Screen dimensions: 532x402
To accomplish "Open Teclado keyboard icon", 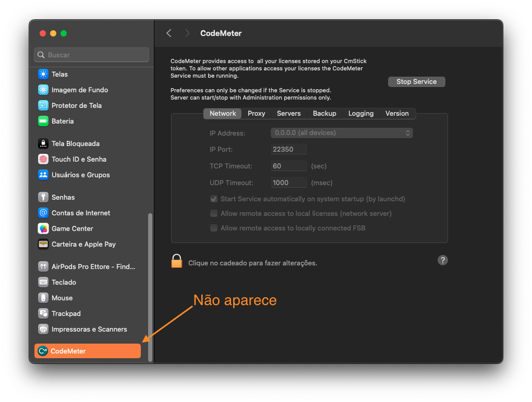I will click(43, 282).
